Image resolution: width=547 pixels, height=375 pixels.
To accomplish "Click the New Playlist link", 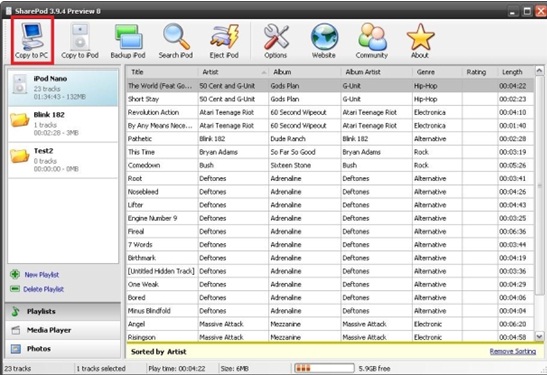I will pyautogui.click(x=42, y=275).
